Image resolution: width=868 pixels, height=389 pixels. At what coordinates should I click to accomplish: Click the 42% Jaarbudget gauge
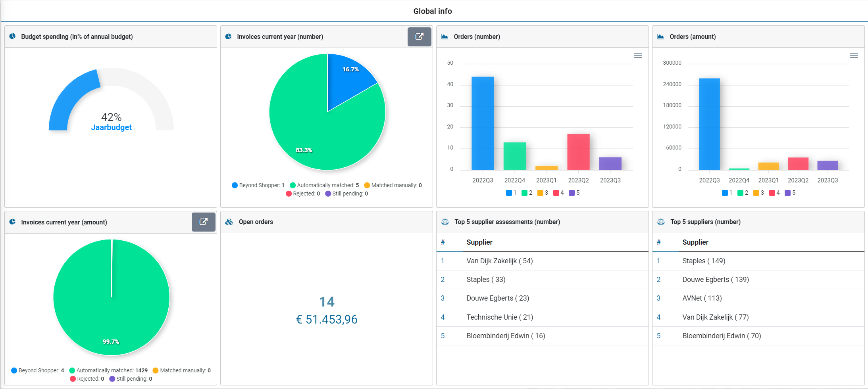[111, 121]
